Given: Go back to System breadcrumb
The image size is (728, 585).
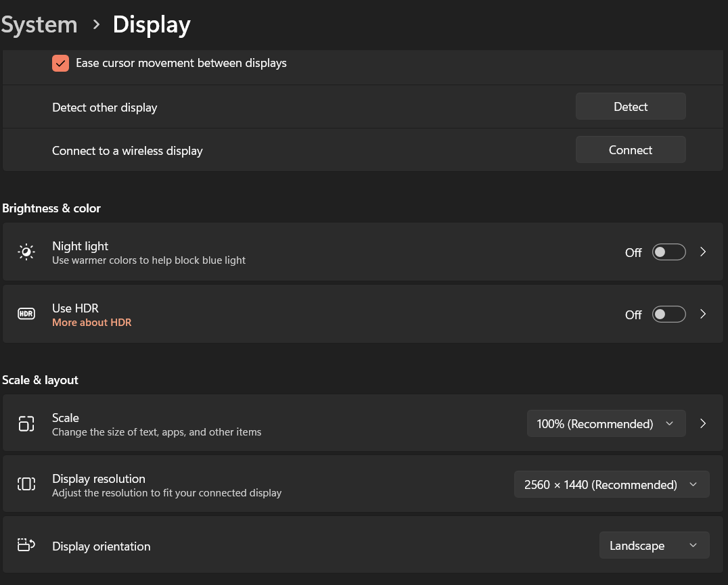Looking at the screenshot, I should coord(39,25).
